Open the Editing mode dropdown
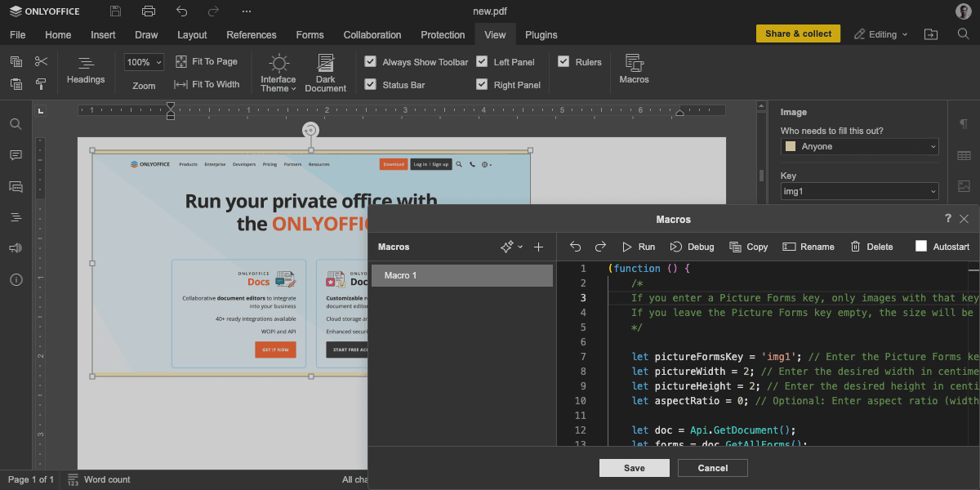Viewport: 980px width, 490px height. 881,34
